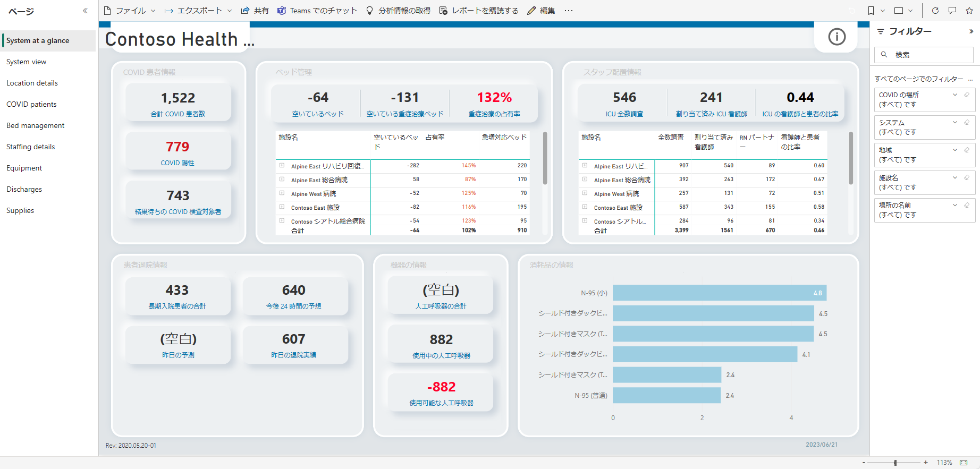The width and height of the screenshot is (980, 469).
Task: Open the エクスポート menu
Action: pyautogui.click(x=198, y=11)
